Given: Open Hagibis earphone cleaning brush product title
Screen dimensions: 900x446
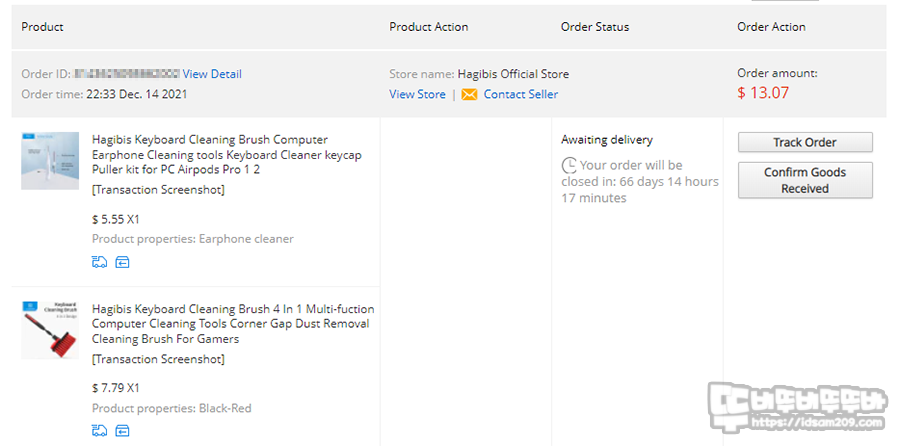Looking at the screenshot, I should pyautogui.click(x=227, y=155).
